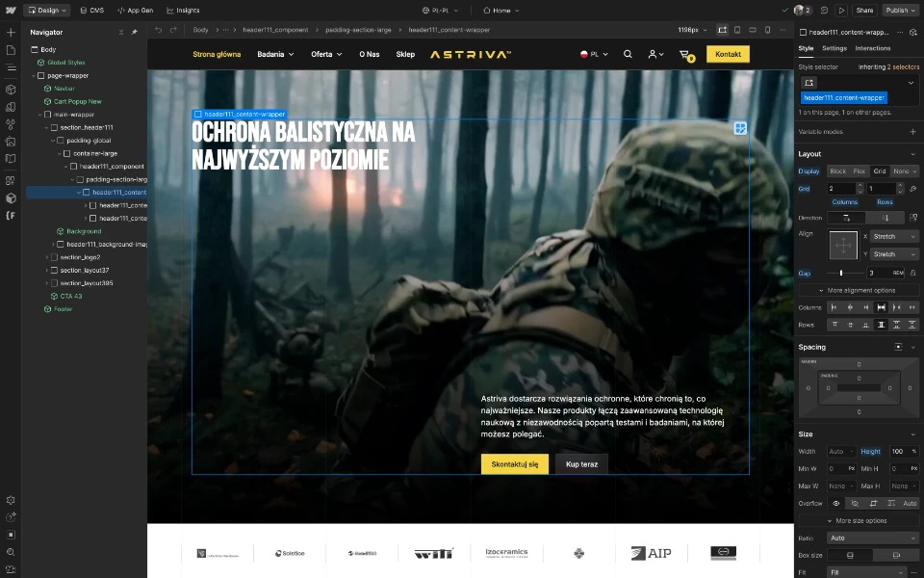The width and height of the screenshot is (924, 578).
Task: Open the comments icon in the top bar
Action: coord(825,10)
